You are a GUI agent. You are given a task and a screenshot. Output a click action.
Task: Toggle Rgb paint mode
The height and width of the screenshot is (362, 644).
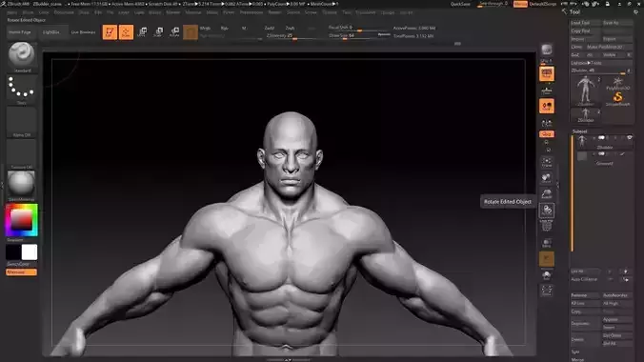coord(224,28)
